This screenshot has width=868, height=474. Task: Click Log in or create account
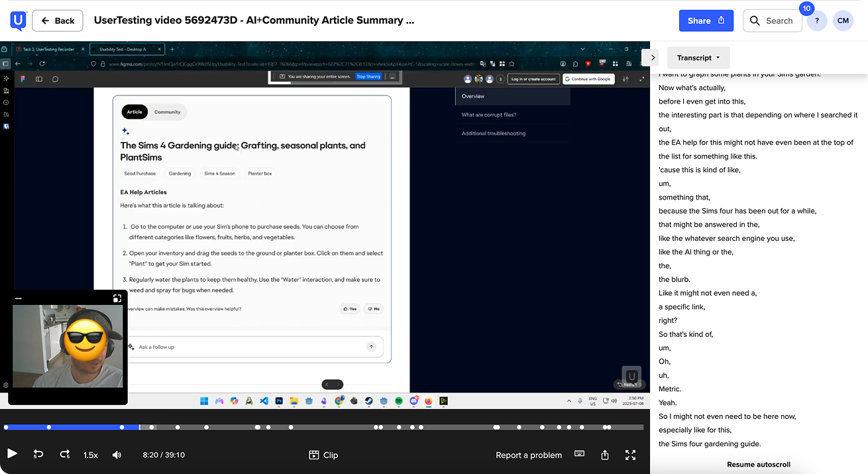coord(533,79)
